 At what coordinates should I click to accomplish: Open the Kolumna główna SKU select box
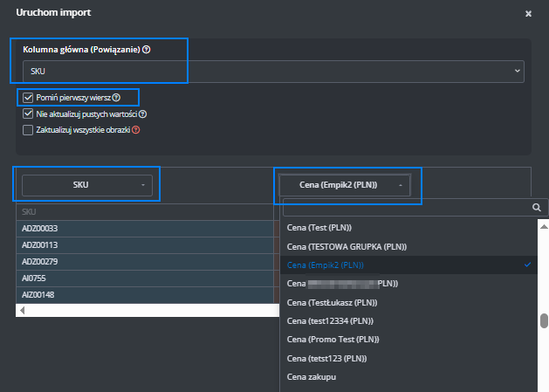click(272, 71)
